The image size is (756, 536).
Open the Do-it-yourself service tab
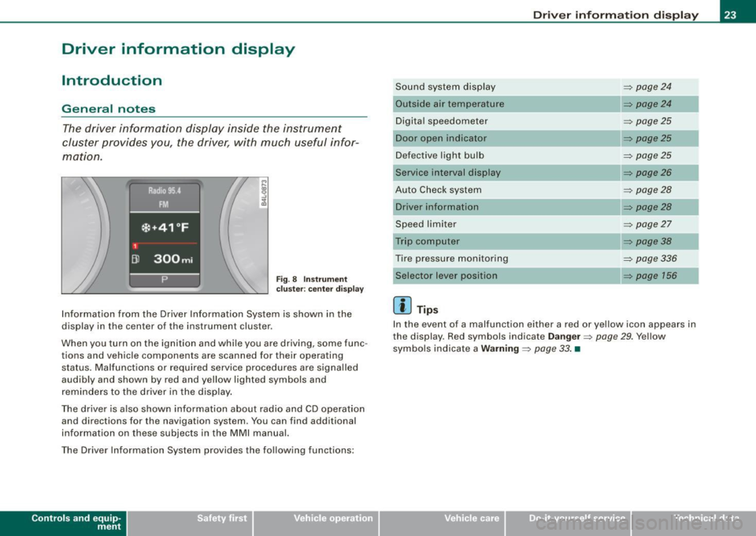point(568,523)
